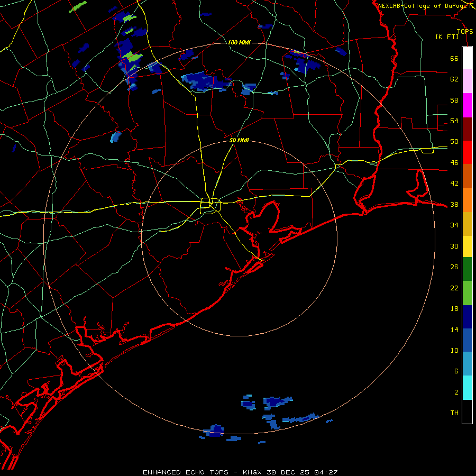Viewport: 476px width, 476px height.
Task: Click the '50' legend value
Action: point(454,142)
